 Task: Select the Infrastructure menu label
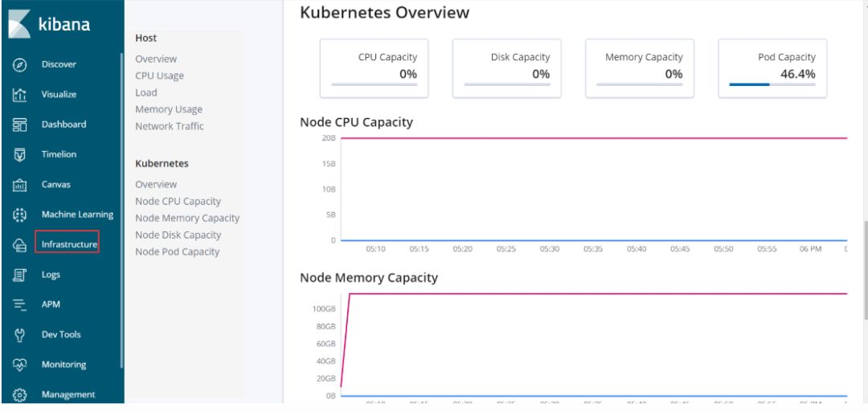(69, 244)
